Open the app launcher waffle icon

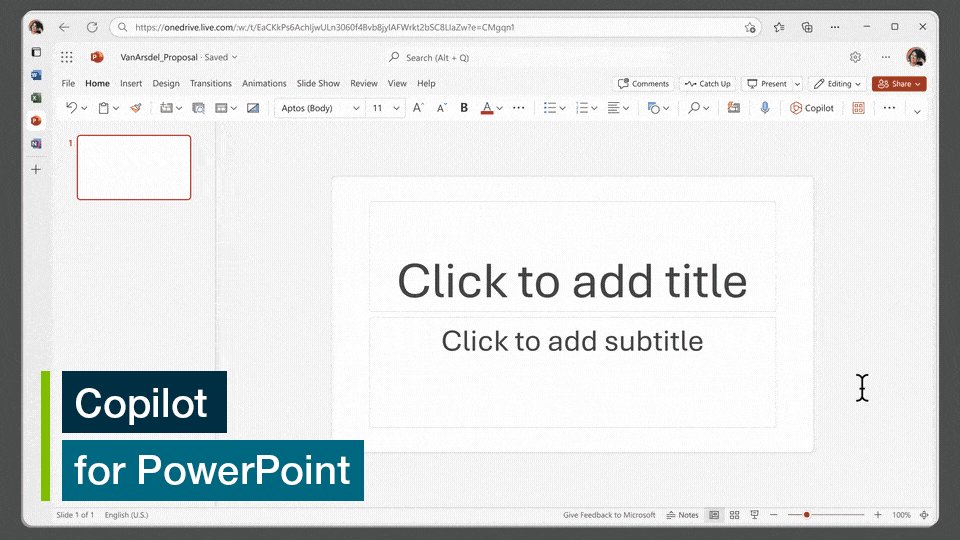click(67, 58)
